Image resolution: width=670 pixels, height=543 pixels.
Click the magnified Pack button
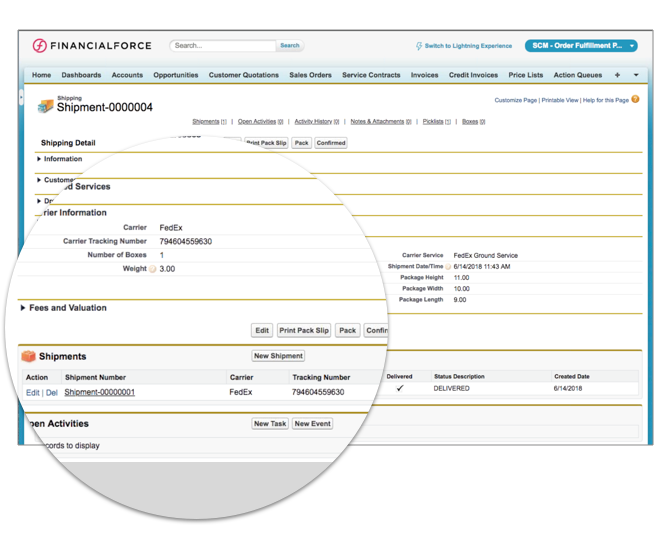pos(347,330)
